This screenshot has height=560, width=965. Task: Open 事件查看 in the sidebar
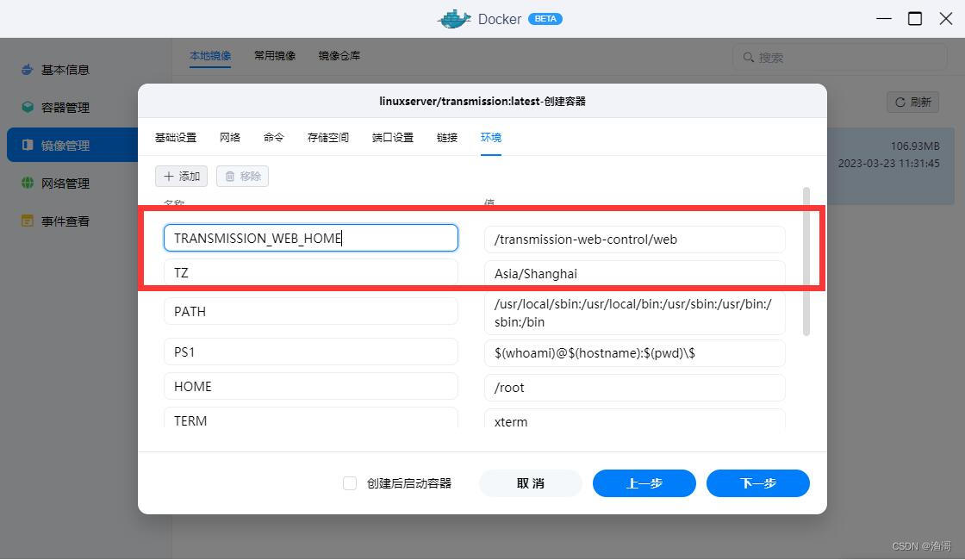click(65, 221)
